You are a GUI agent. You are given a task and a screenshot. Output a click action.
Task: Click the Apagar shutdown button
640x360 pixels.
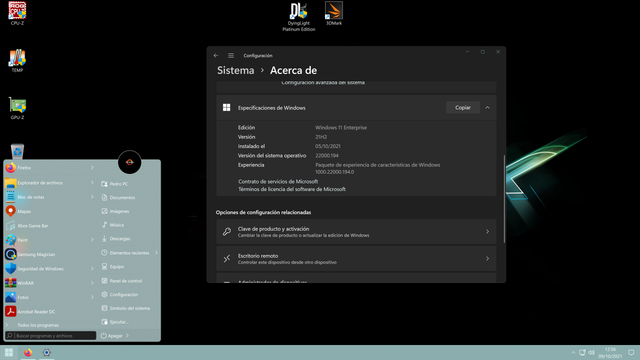[111, 336]
